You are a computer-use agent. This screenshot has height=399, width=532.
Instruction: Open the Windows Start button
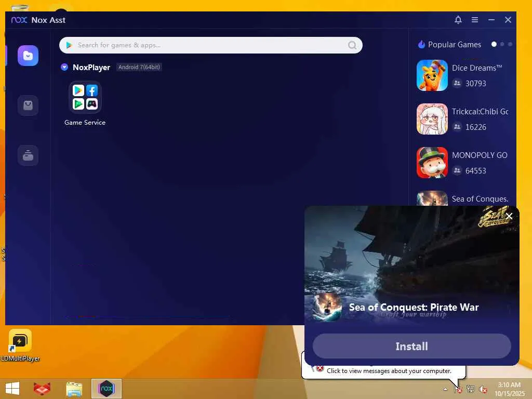tap(12, 389)
